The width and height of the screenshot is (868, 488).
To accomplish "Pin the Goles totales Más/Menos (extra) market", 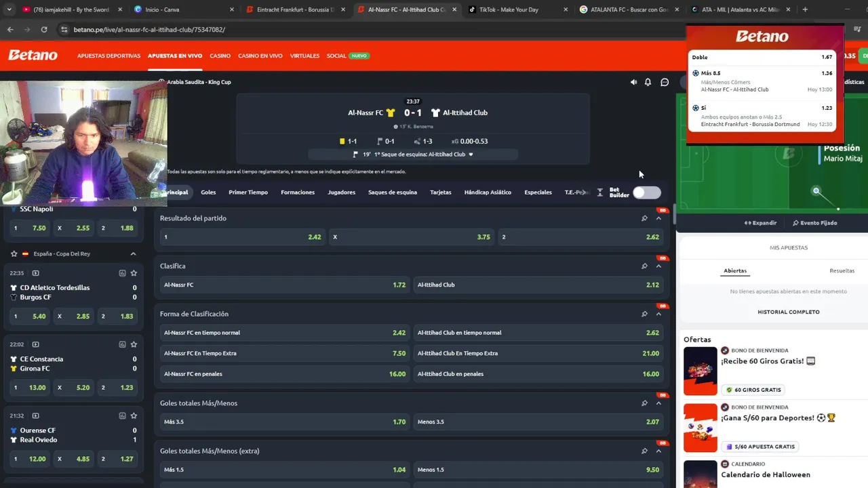I will [x=644, y=451].
